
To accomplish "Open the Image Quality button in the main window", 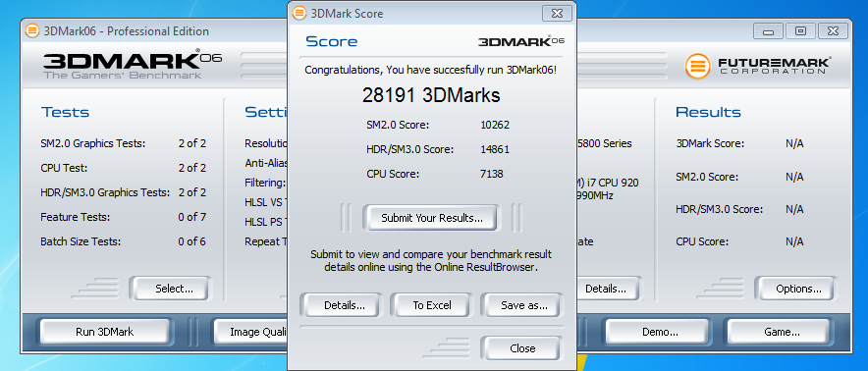I will (x=250, y=333).
